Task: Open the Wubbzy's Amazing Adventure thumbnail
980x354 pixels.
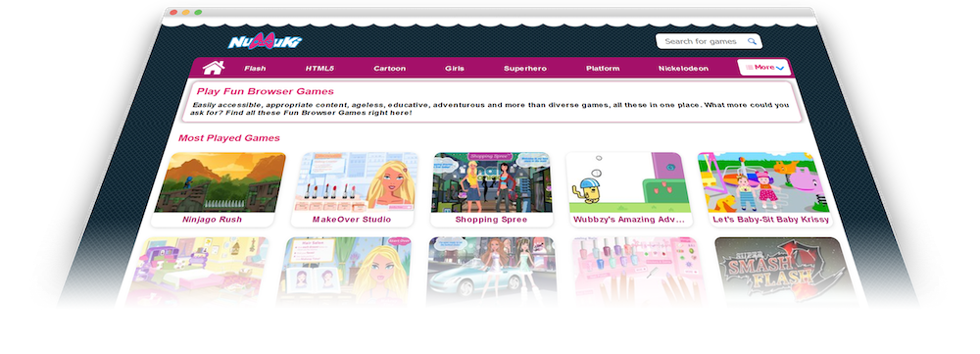Action: coord(629,182)
